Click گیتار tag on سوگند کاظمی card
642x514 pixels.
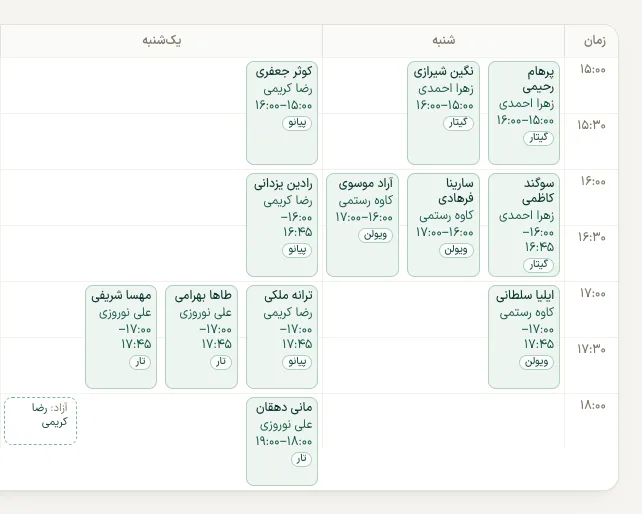coord(538,265)
